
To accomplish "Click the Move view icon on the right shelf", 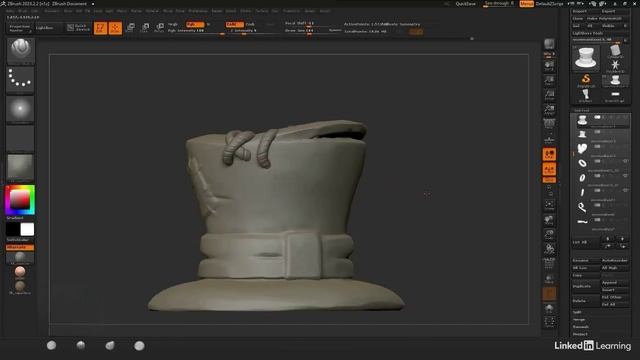I will click(549, 220).
